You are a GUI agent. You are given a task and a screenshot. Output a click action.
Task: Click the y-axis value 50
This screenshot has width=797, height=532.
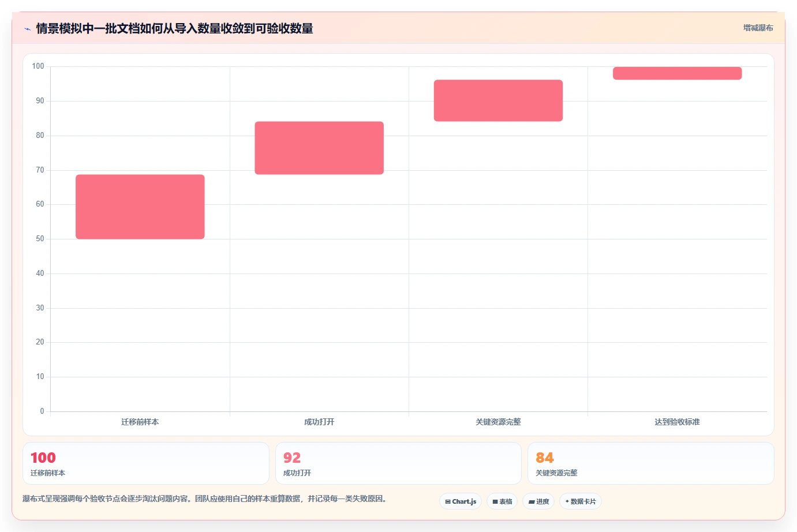pyautogui.click(x=40, y=239)
